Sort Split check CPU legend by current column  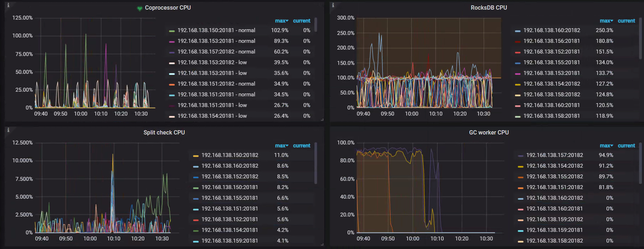point(301,146)
